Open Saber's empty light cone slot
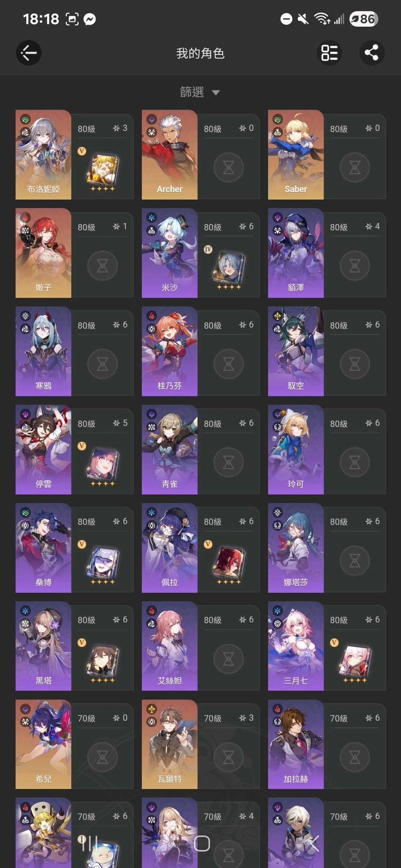Image resolution: width=401 pixels, height=868 pixels. point(354,168)
